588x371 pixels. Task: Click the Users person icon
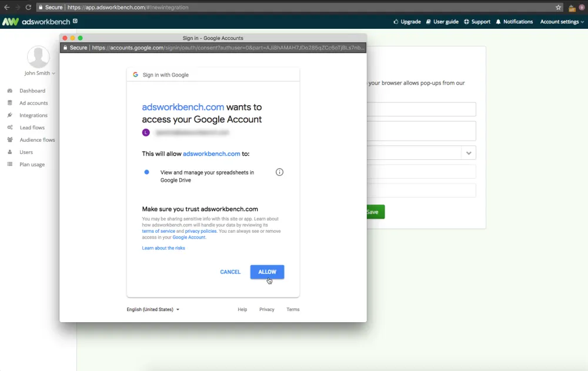click(x=10, y=152)
